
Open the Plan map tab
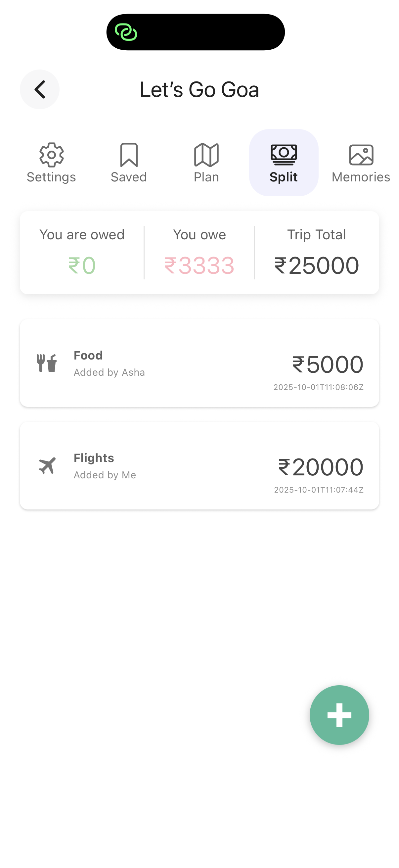pos(206,155)
